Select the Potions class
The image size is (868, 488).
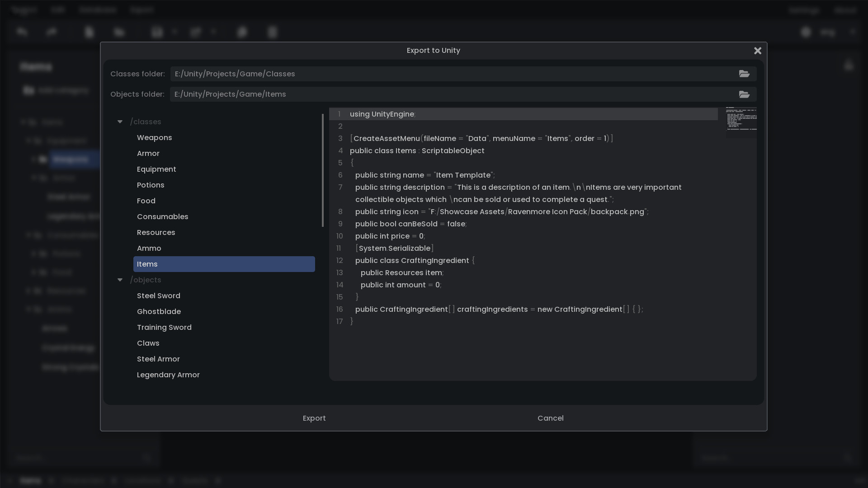151,185
